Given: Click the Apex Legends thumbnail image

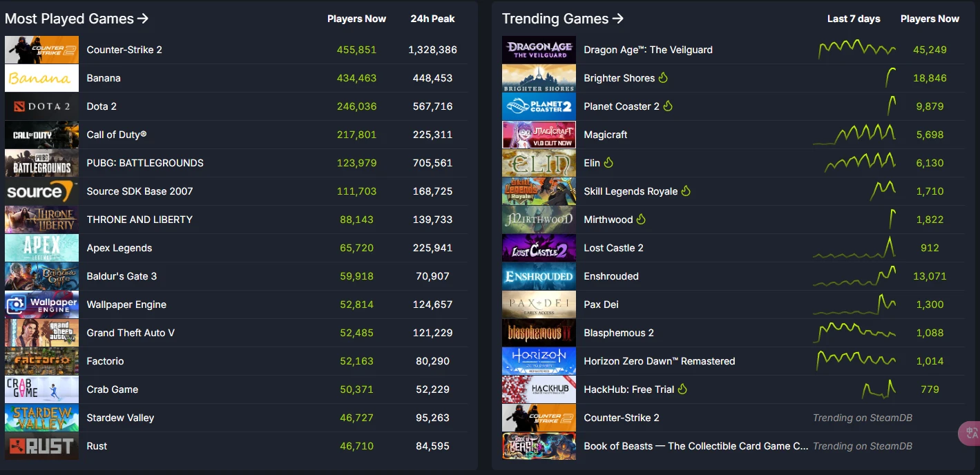Looking at the screenshot, I should (x=41, y=248).
